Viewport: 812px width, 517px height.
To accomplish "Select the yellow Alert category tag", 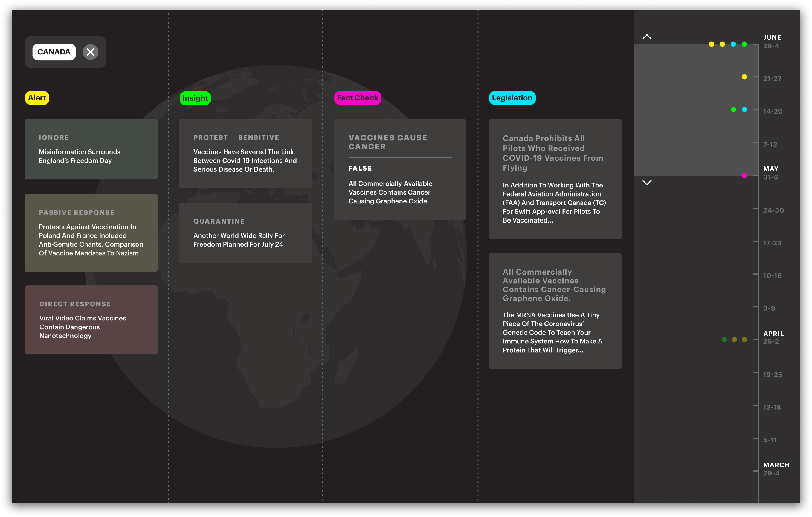I will tap(37, 98).
